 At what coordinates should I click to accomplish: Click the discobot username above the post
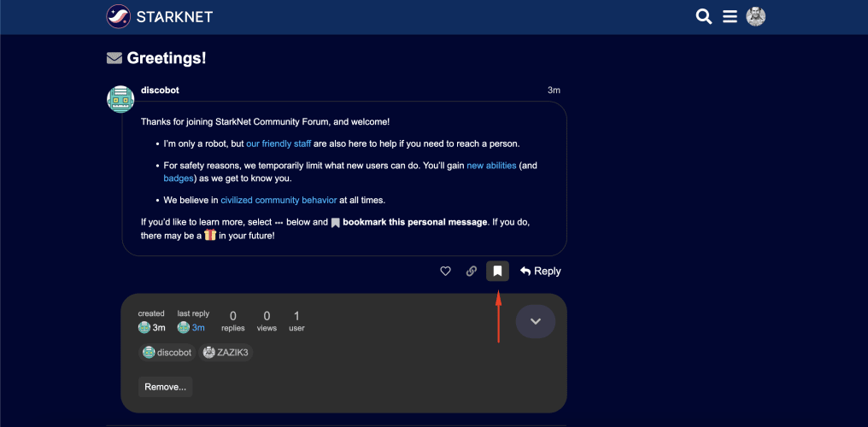tap(160, 91)
